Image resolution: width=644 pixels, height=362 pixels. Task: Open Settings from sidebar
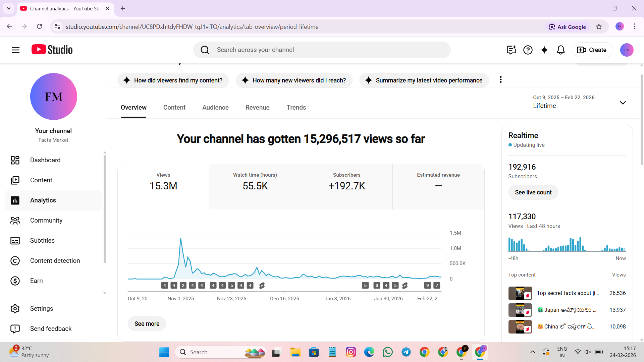pyautogui.click(x=41, y=309)
